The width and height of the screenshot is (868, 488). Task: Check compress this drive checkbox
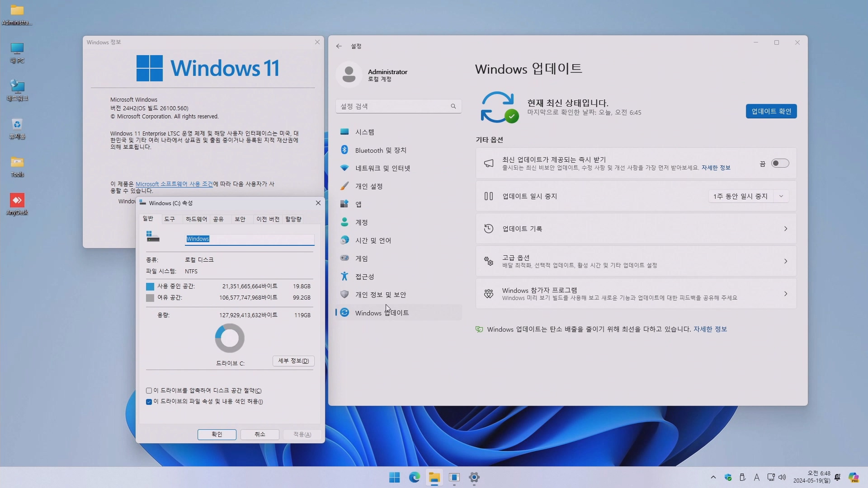coord(149,391)
